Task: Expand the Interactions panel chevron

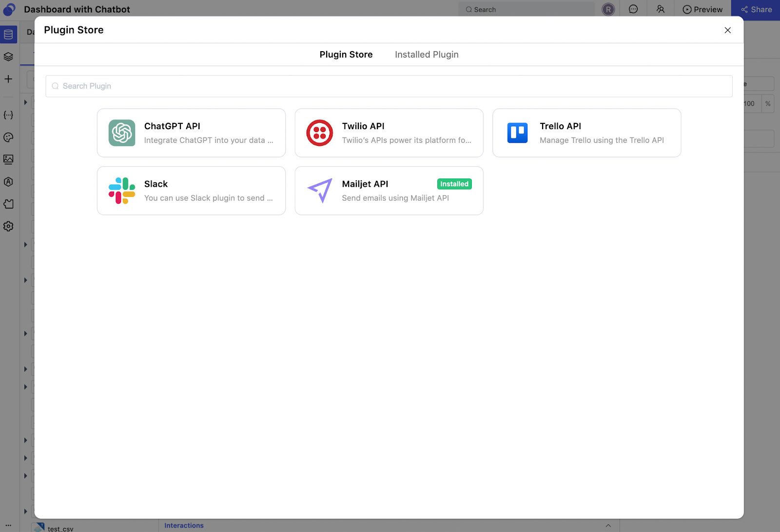Action: click(608, 526)
